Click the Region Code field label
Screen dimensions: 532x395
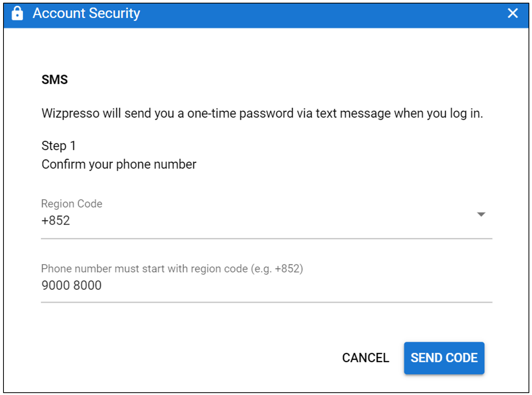pyautogui.click(x=72, y=204)
